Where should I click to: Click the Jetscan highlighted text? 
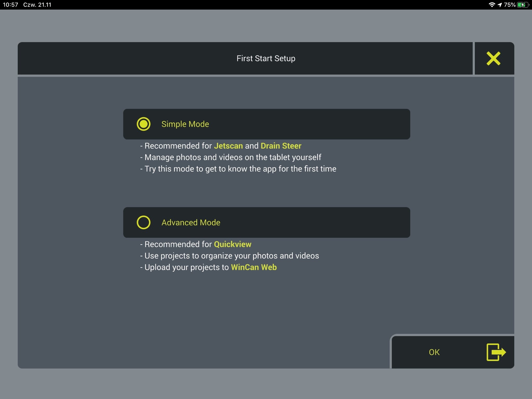(x=228, y=146)
